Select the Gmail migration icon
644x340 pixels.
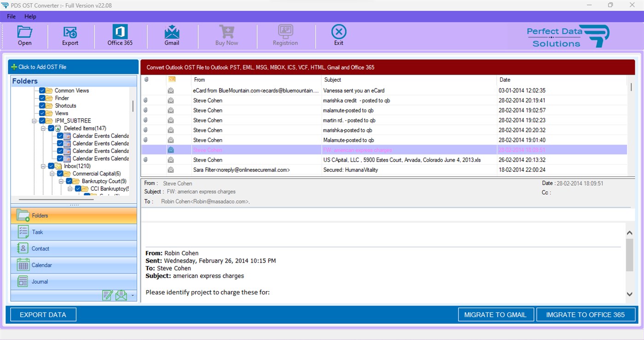coord(172,35)
